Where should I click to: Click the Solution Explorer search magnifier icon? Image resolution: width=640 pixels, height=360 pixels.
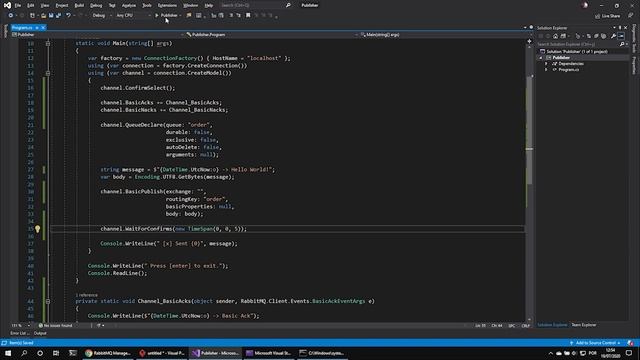tap(622, 44)
